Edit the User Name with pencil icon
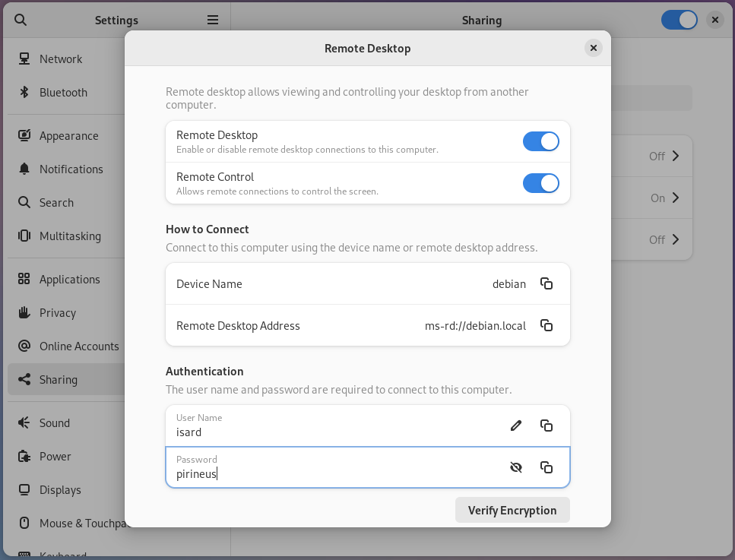The image size is (735, 560). pyautogui.click(x=516, y=426)
